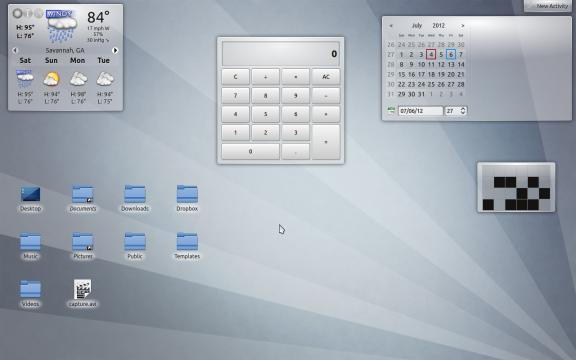The height and width of the screenshot is (360, 576).
Task: Go to next month in calendar
Action: pyautogui.click(x=462, y=26)
